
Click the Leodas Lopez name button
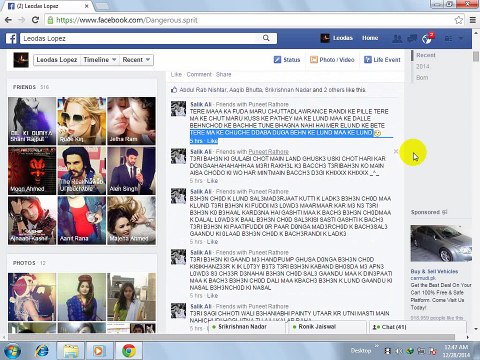point(57,60)
